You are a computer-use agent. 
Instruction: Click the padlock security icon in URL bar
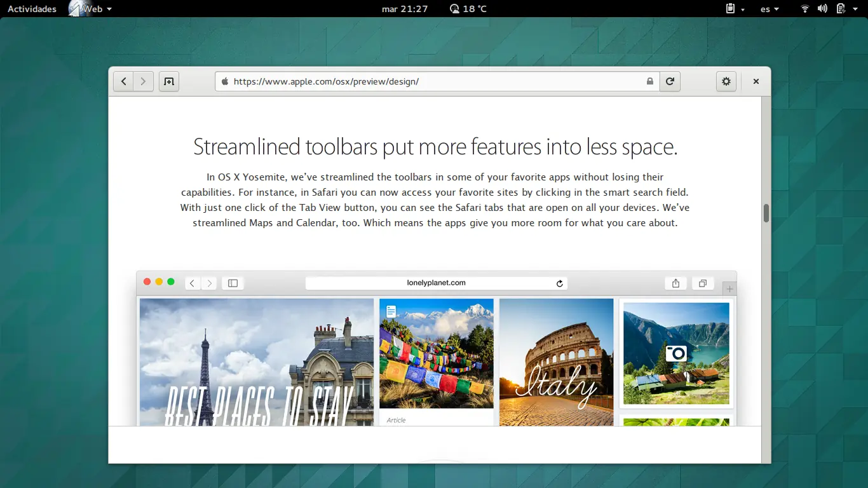pyautogui.click(x=649, y=81)
